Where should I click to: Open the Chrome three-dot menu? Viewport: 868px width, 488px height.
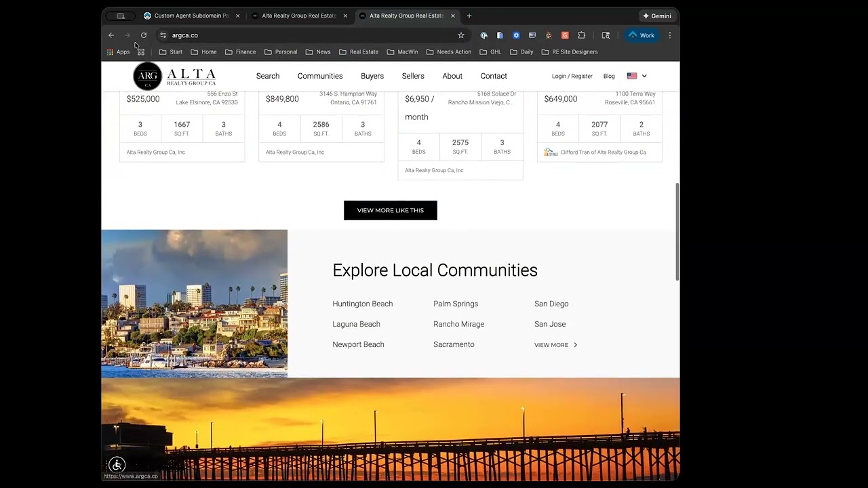(670, 35)
